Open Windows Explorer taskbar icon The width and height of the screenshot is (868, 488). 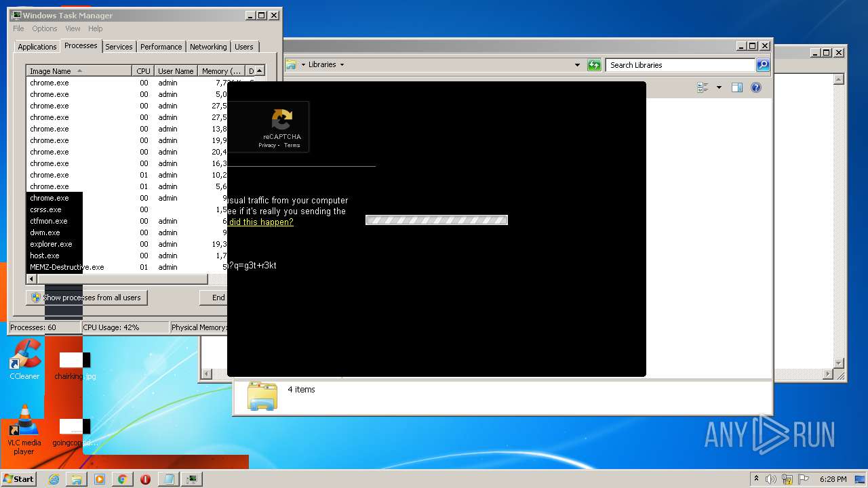coord(77,479)
